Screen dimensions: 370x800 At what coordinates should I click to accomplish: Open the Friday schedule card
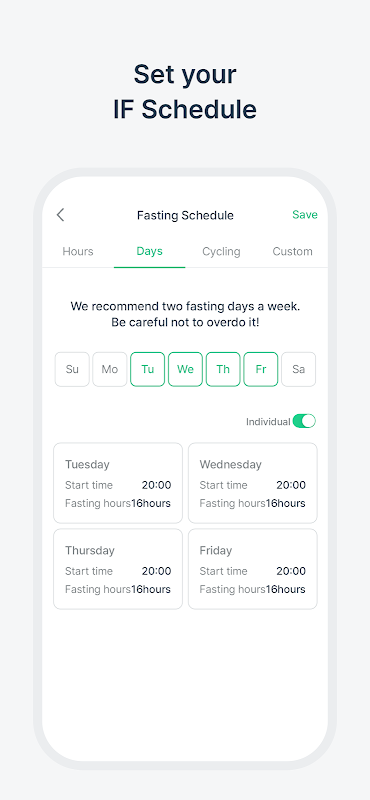pyautogui.click(x=253, y=569)
